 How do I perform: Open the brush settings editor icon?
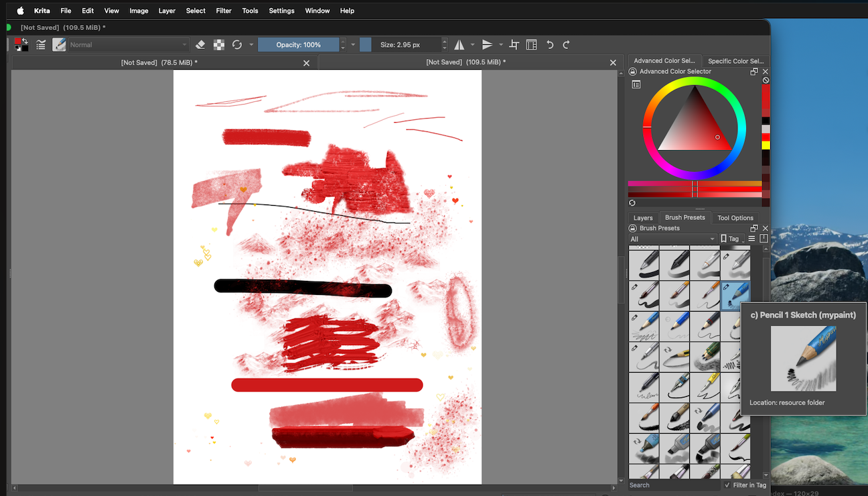tap(41, 45)
